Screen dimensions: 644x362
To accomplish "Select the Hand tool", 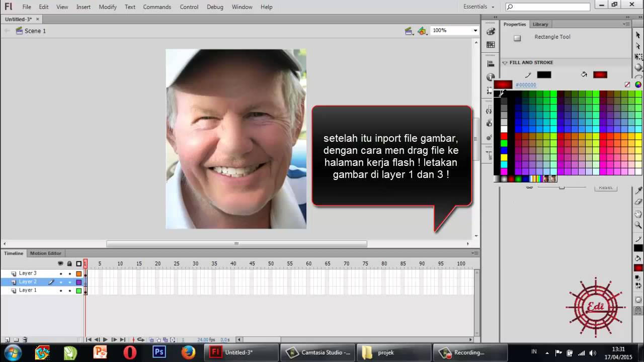I will click(x=638, y=214).
